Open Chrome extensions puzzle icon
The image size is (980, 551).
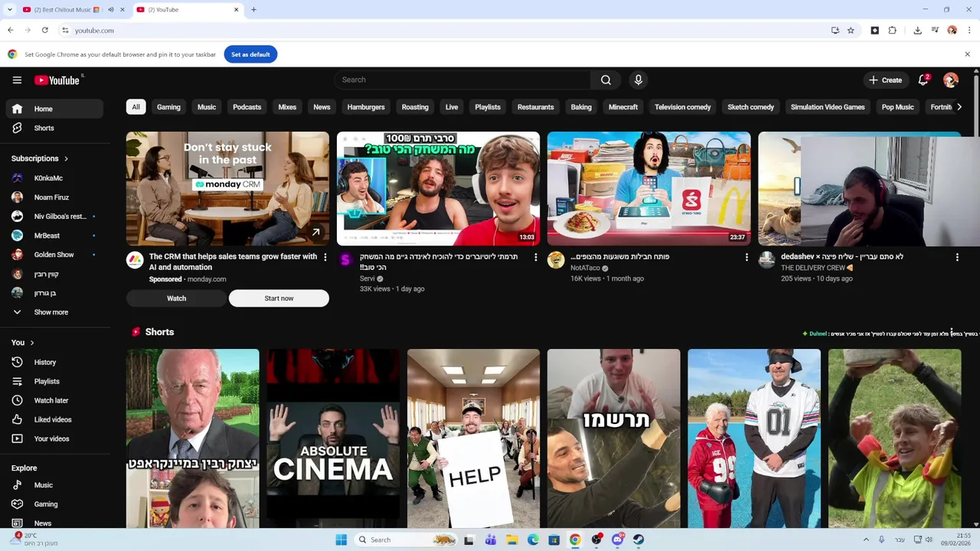(893, 31)
